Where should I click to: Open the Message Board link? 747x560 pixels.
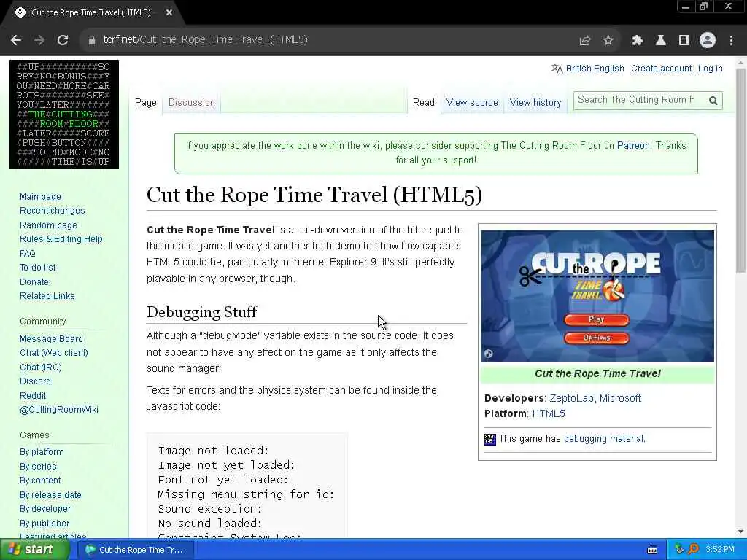coord(52,339)
